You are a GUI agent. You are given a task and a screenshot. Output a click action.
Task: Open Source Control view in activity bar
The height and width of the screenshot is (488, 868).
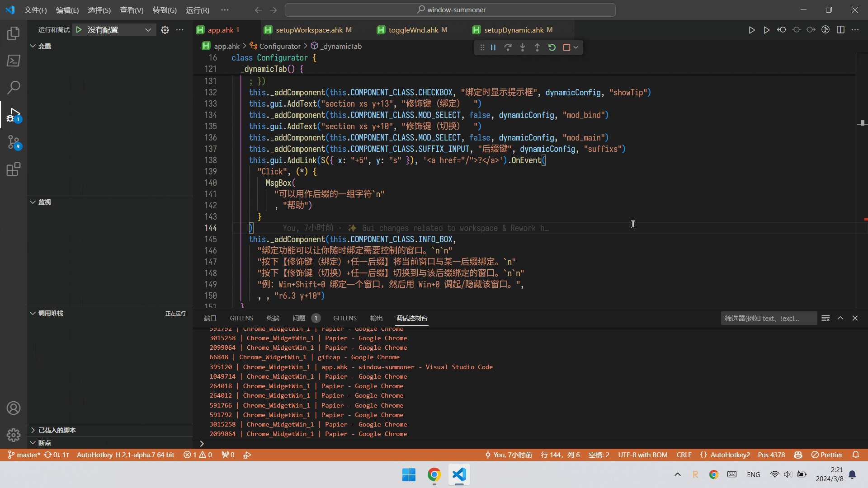coord(14,143)
